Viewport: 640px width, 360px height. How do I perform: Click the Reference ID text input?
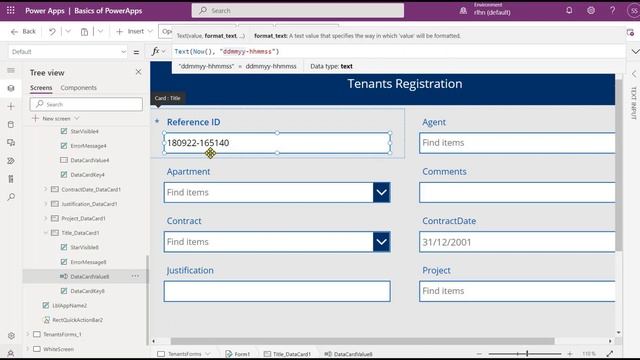point(277,143)
